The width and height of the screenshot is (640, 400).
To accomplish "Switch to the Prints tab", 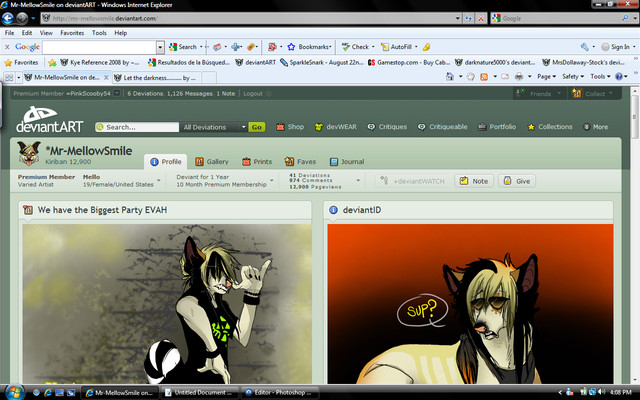I will coord(257,162).
